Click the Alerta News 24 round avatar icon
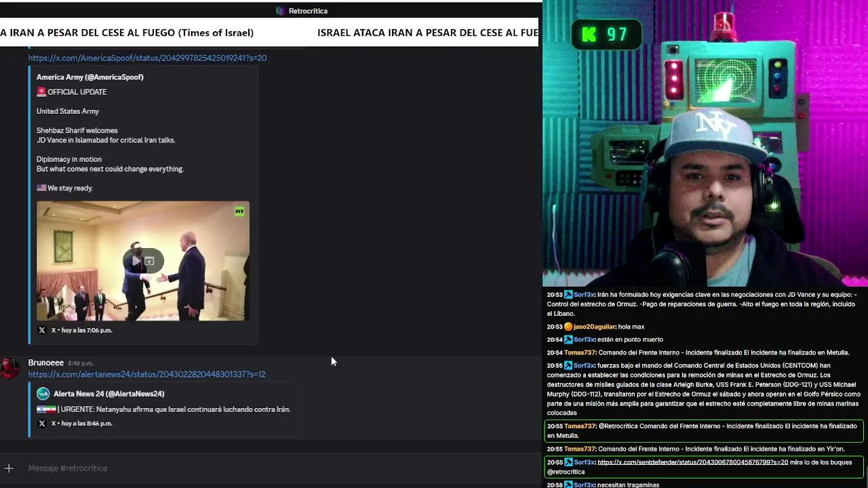The height and width of the screenshot is (488, 868). click(x=43, y=394)
